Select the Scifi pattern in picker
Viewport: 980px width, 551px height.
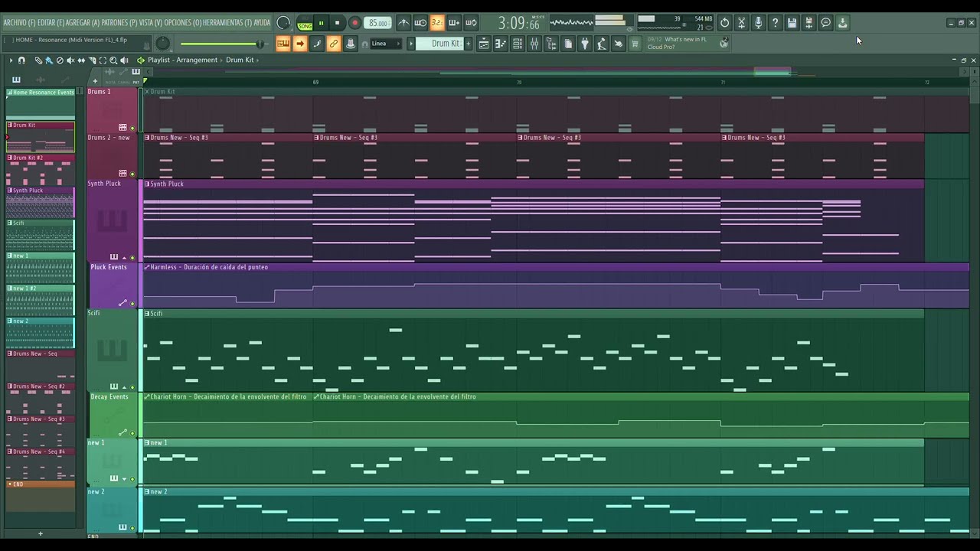click(x=41, y=236)
